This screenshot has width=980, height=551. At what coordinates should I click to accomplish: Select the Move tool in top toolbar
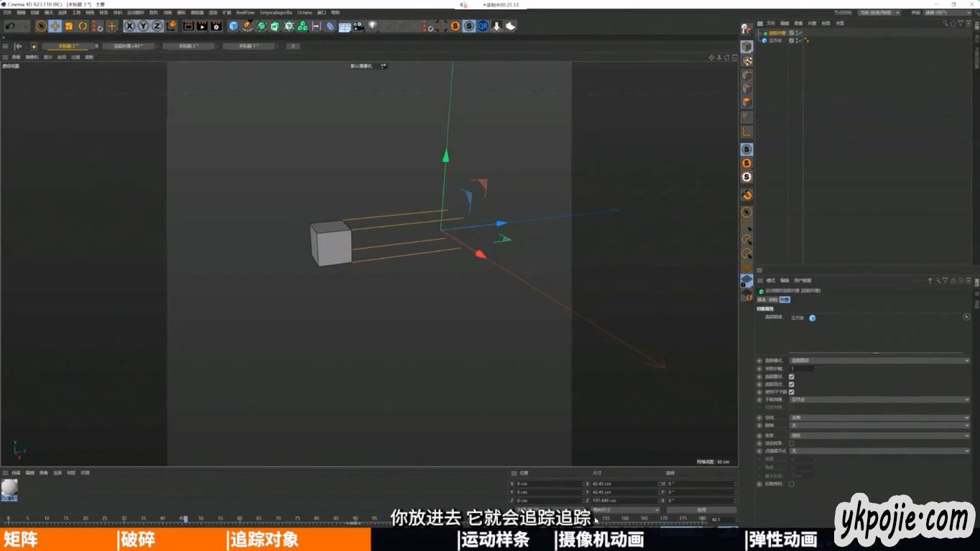click(x=55, y=26)
